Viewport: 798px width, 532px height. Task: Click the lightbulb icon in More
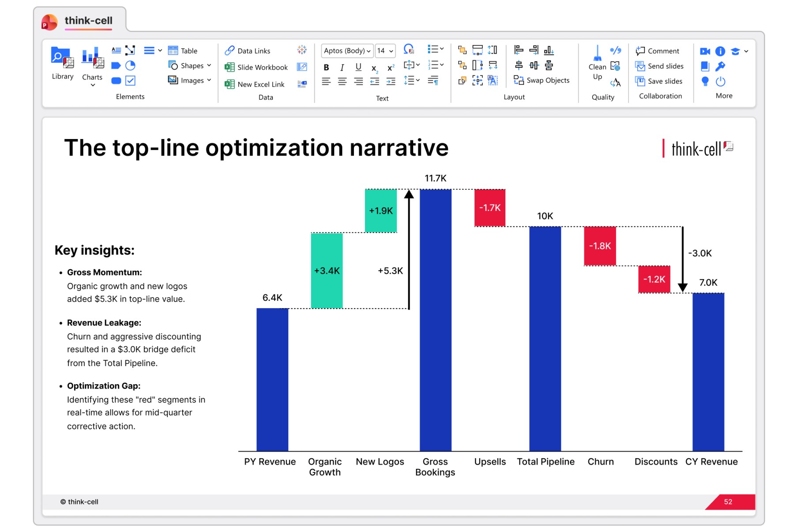tap(705, 81)
